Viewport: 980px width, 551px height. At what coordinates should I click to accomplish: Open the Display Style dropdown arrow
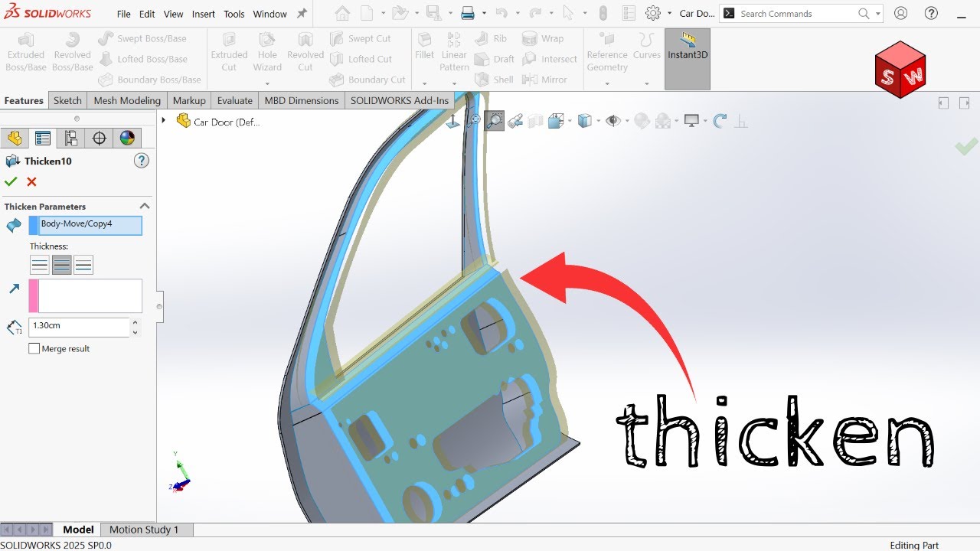coord(597,121)
